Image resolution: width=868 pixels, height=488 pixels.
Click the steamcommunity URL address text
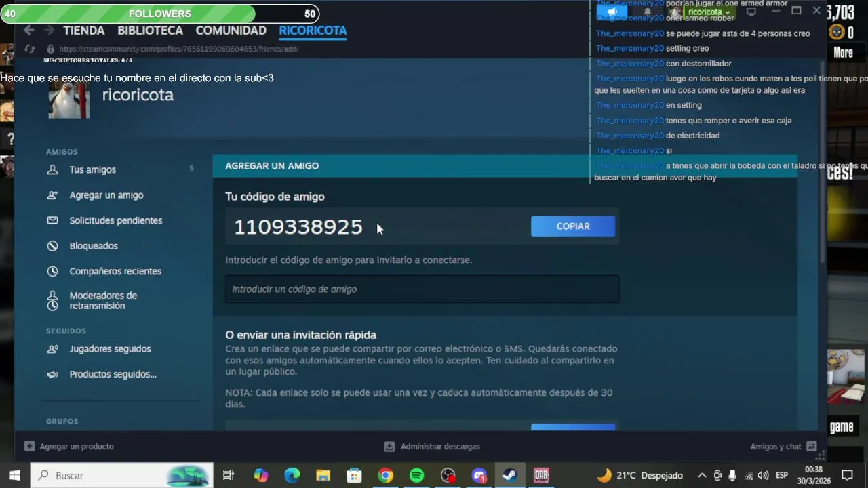178,49
